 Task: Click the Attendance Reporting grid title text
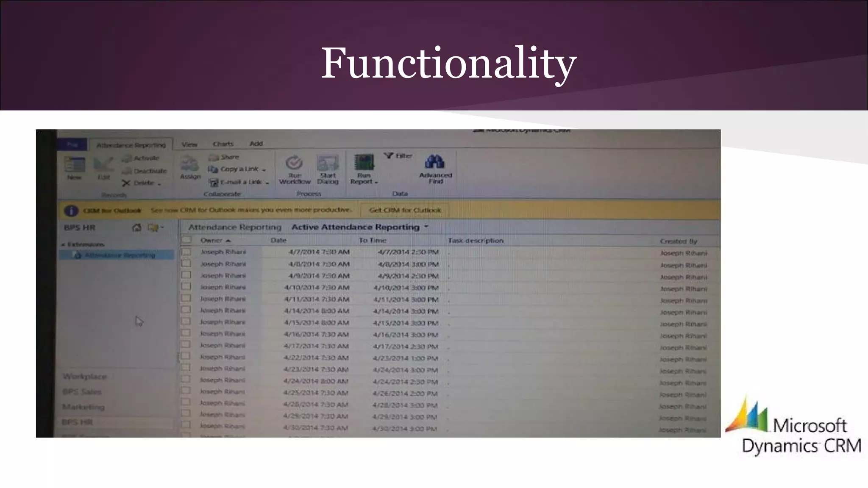pyautogui.click(x=235, y=227)
